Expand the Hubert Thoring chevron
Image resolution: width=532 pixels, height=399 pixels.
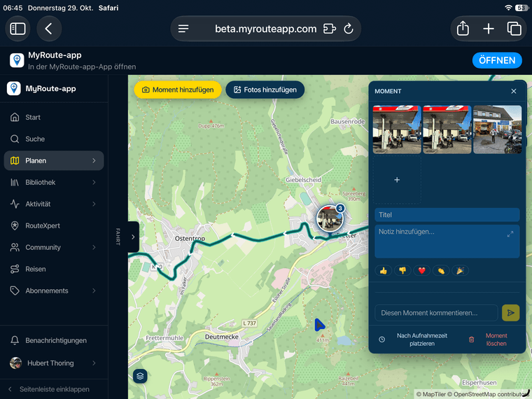coord(94,363)
